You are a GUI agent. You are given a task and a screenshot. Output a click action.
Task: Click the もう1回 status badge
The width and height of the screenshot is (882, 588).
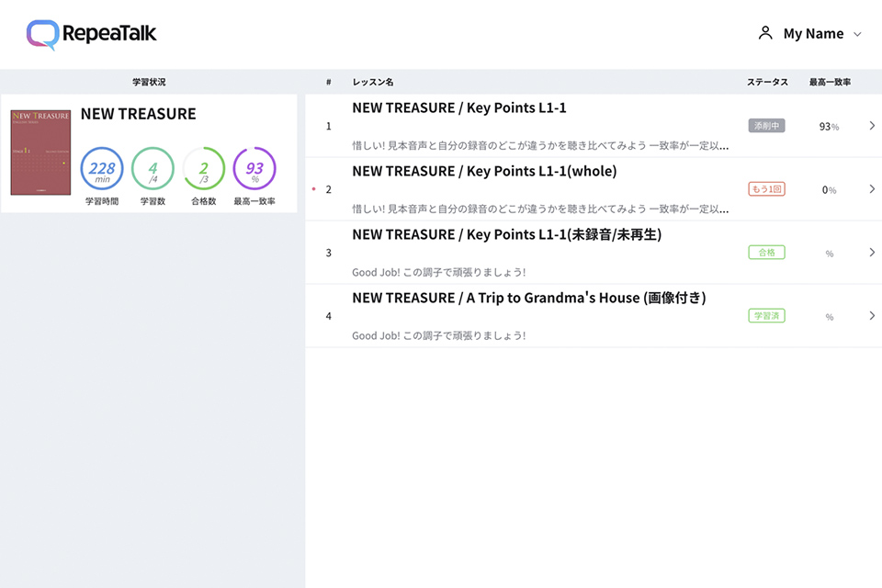766,189
